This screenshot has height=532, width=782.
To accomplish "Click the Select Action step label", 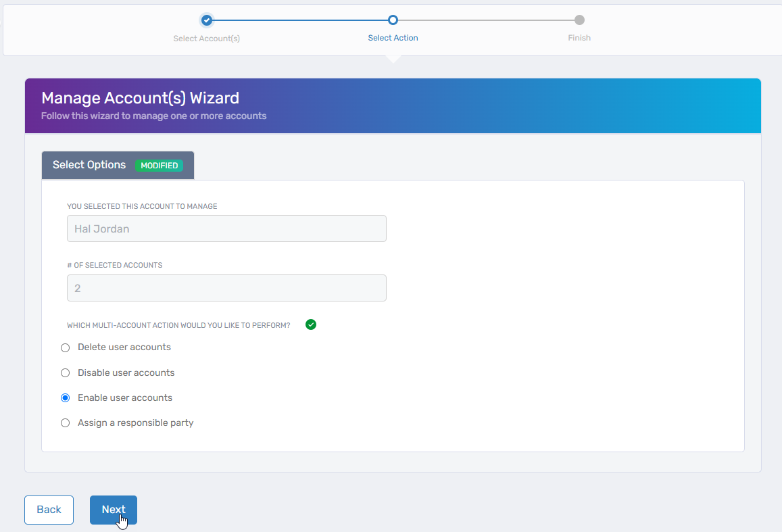I will coord(393,38).
